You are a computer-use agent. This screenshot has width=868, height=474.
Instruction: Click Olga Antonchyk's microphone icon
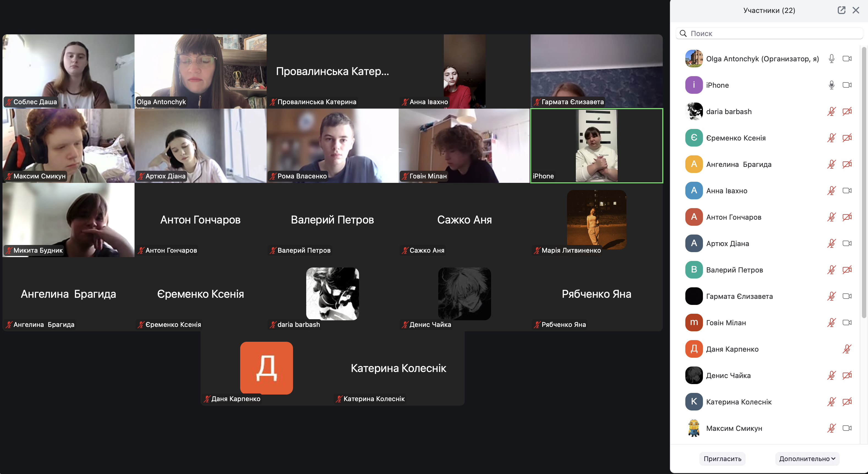[831, 59]
